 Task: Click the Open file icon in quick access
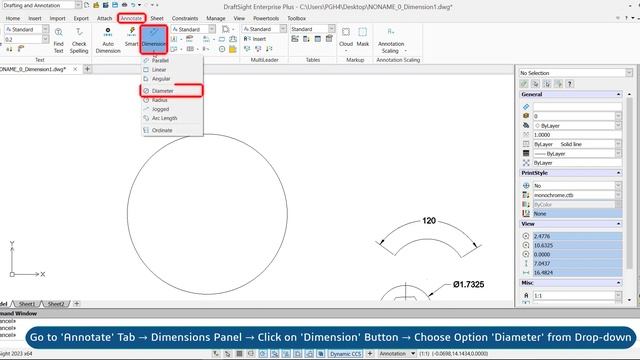pyautogui.click(x=96, y=5)
